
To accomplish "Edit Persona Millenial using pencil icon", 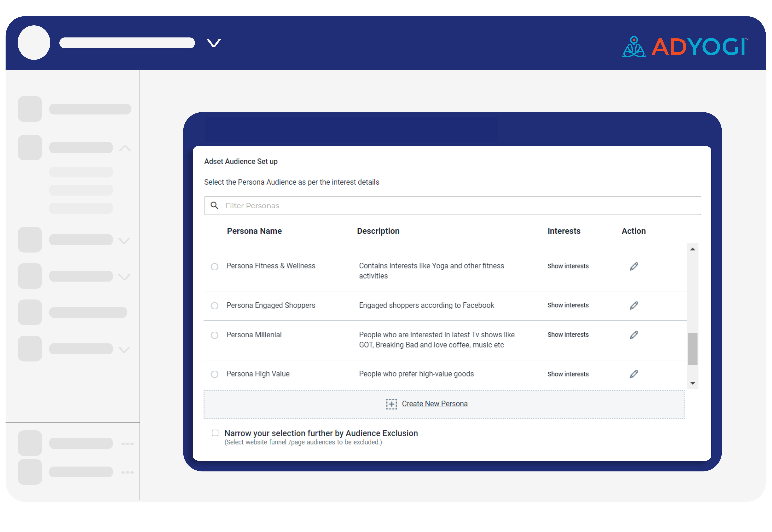I will pos(634,335).
